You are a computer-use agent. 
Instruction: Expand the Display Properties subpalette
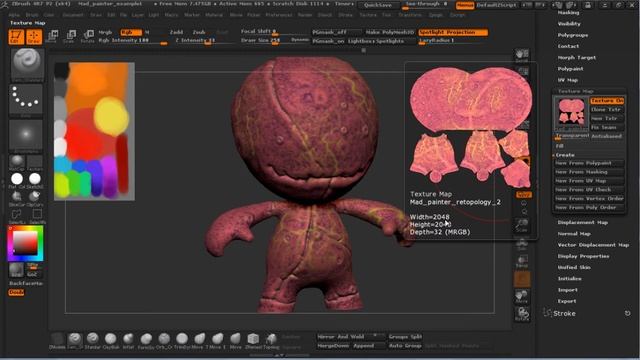point(584,256)
